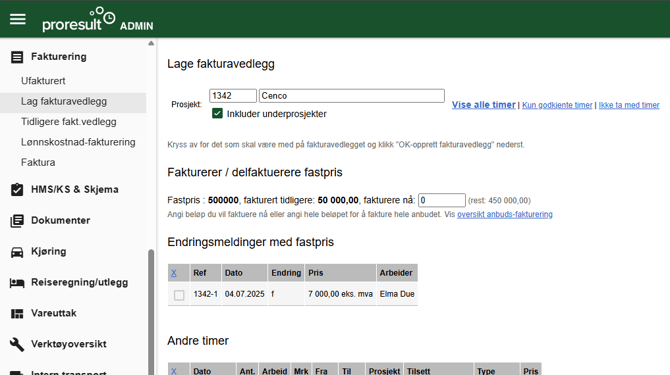Image resolution: width=670 pixels, height=375 pixels.
Task: Click the Kun godkjente timer link
Action: point(557,105)
